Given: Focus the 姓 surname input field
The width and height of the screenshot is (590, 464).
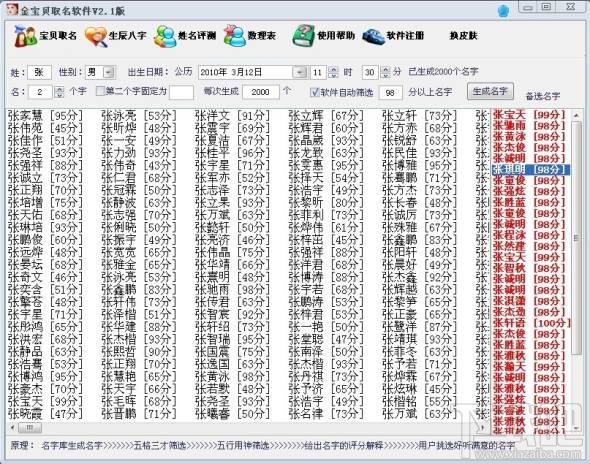Looking at the screenshot, I should click(39, 72).
